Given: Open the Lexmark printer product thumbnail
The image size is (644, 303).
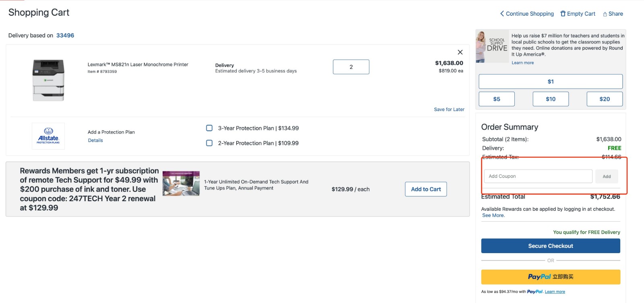Looking at the screenshot, I should coord(48,80).
